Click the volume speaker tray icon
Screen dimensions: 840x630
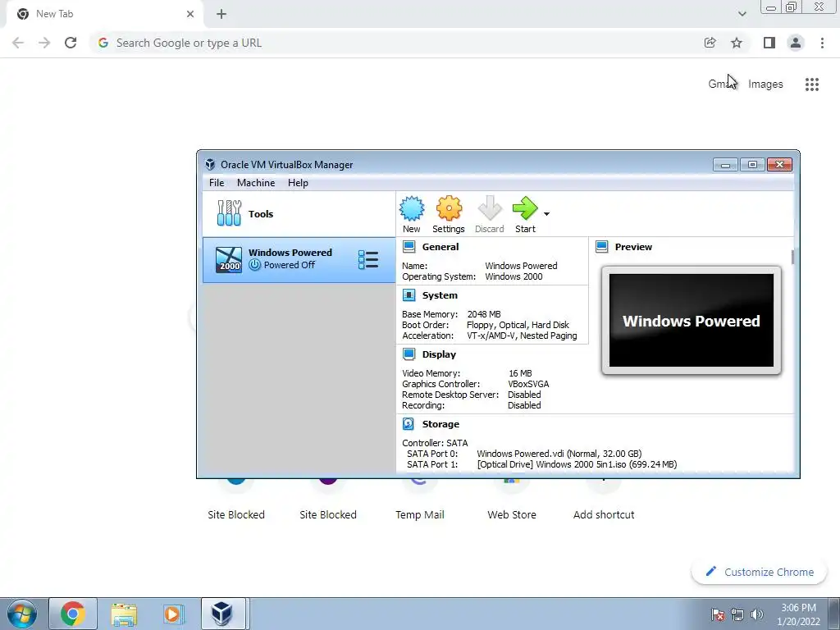click(757, 614)
